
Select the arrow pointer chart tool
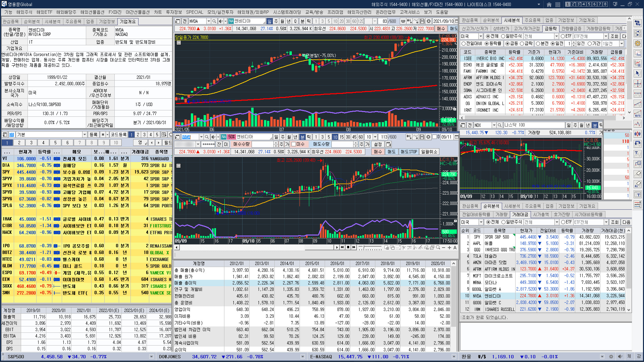tap(638, 73)
